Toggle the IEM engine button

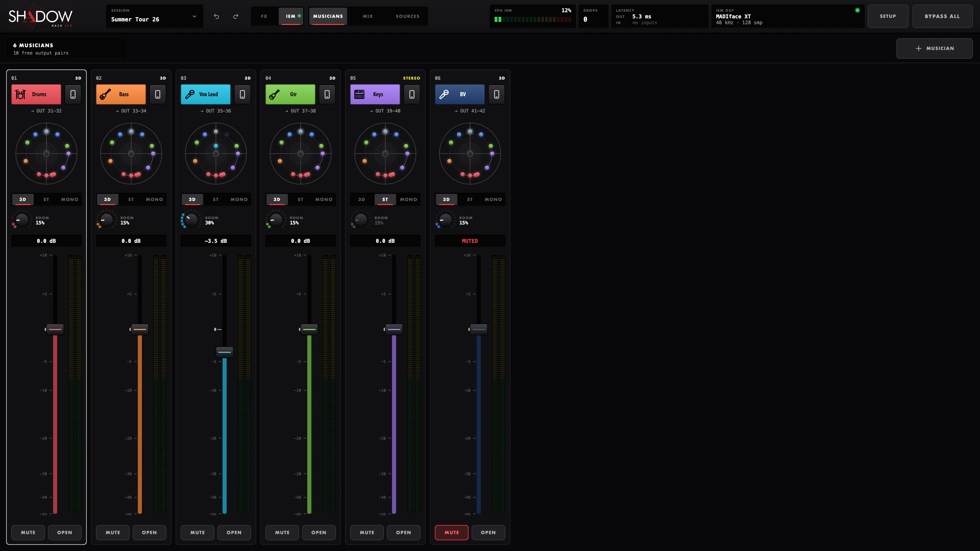coord(291,16)
